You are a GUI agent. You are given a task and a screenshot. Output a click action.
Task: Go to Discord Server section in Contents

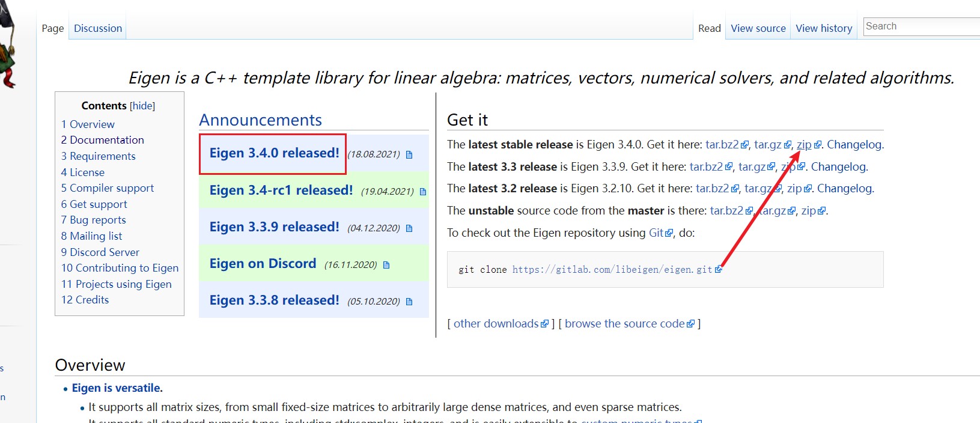100,252
